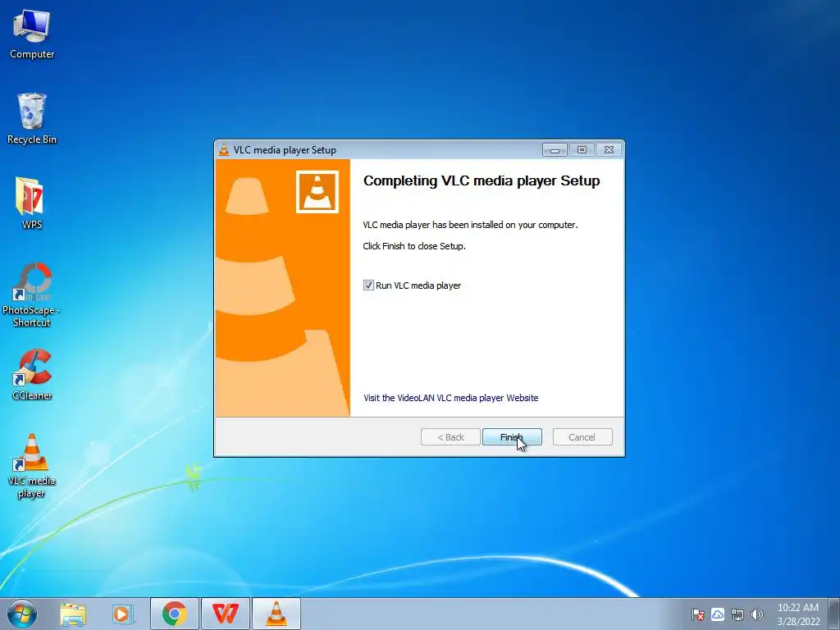Image resolution: width=840 pixels, height=630 pixels.
Task: Switch to WPS Office in the taskbar
Action: 225,614
